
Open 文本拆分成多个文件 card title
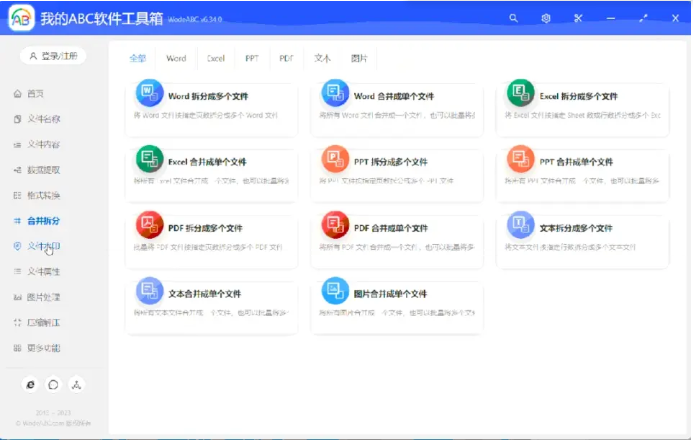[x=576, y=228]
